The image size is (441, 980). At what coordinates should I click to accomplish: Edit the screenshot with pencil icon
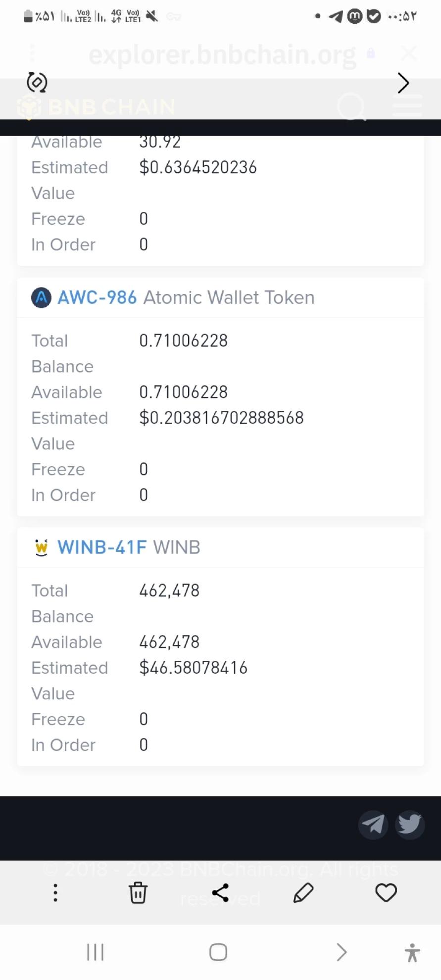(x=303, y=893)
